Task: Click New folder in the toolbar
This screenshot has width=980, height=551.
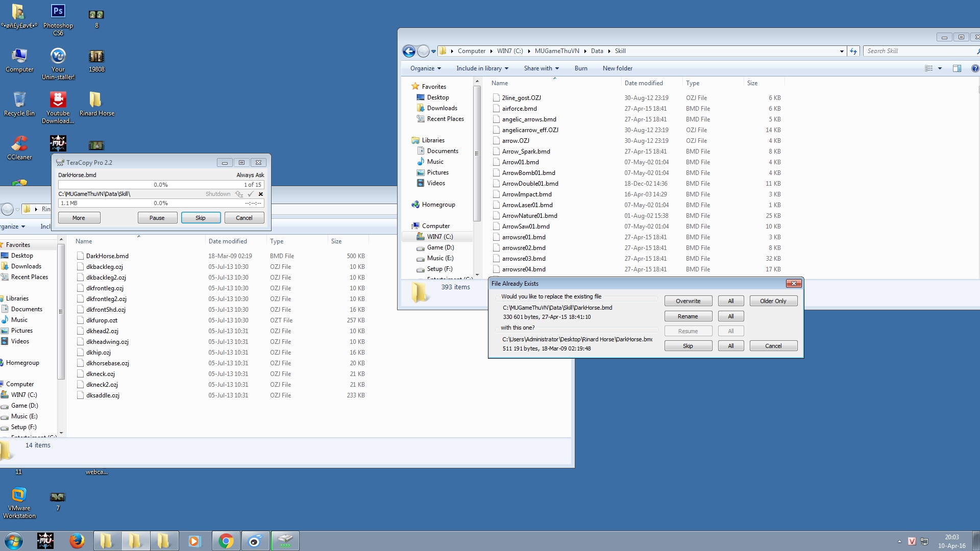Action: 617,68
